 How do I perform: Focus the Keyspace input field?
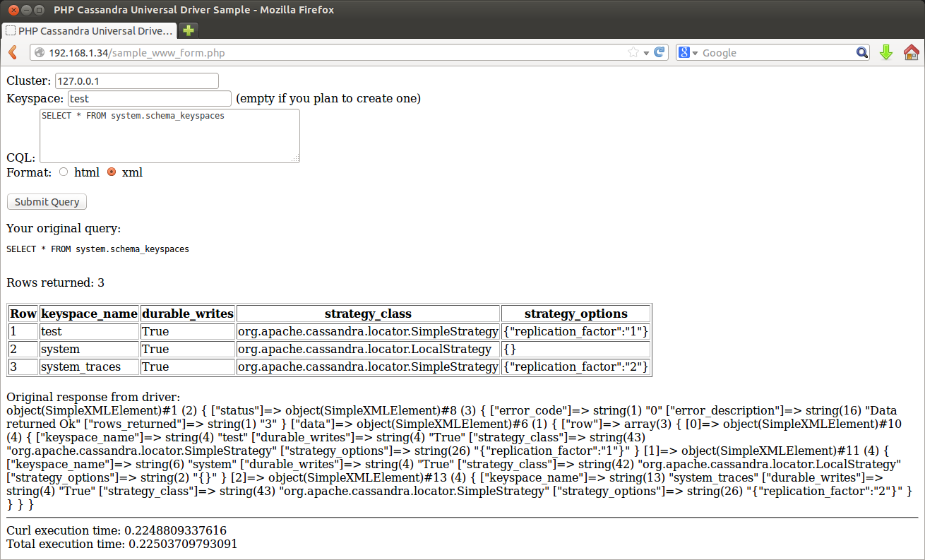tap(150, 99)
